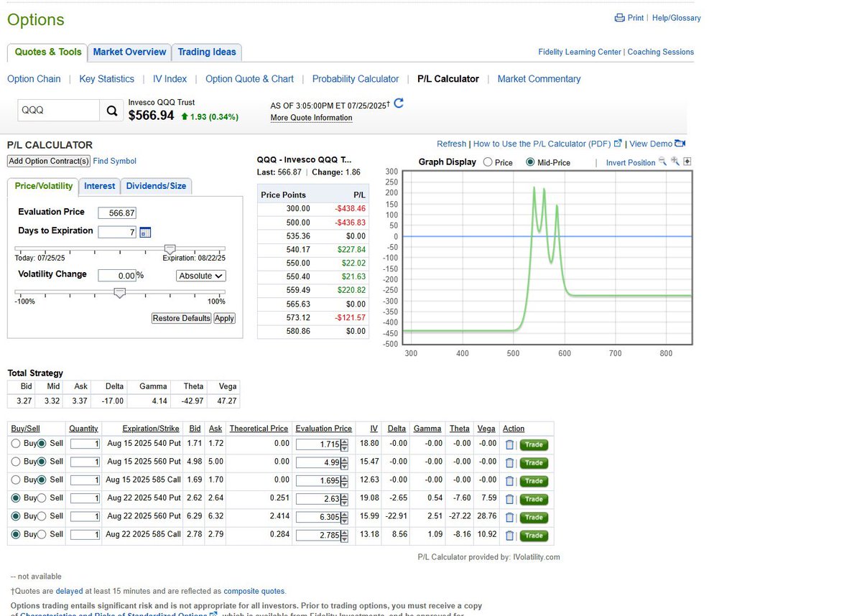Switch to the Quotes & Tools tab
The width and height of the screenshot is (862, 616).
[48, 52]
